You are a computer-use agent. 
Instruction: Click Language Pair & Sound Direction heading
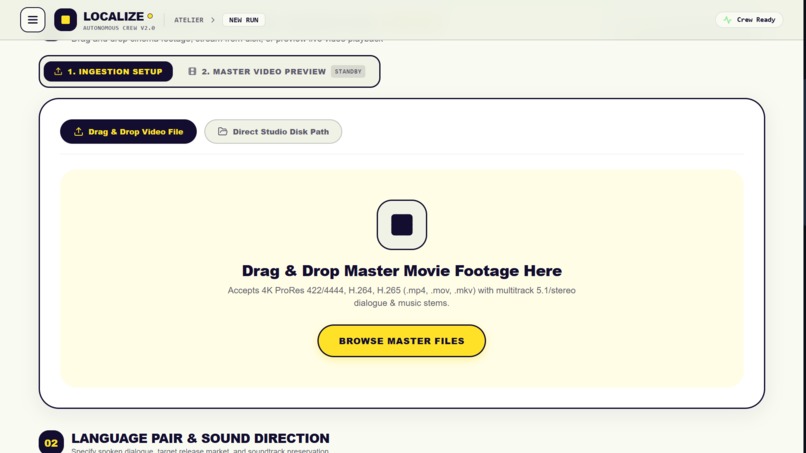[200, 438]
